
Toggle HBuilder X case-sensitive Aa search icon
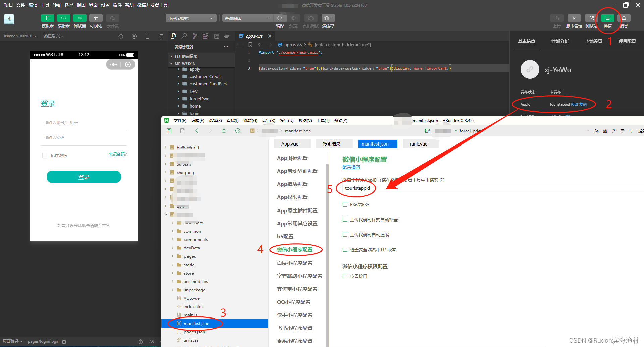[x=596, y=131]
